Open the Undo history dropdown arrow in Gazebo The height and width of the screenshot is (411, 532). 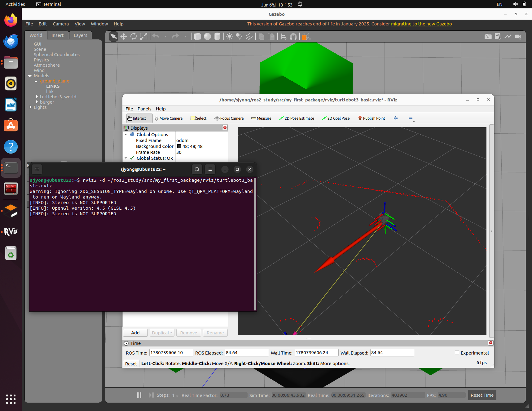pyautogui.click(x=165, y=37)
